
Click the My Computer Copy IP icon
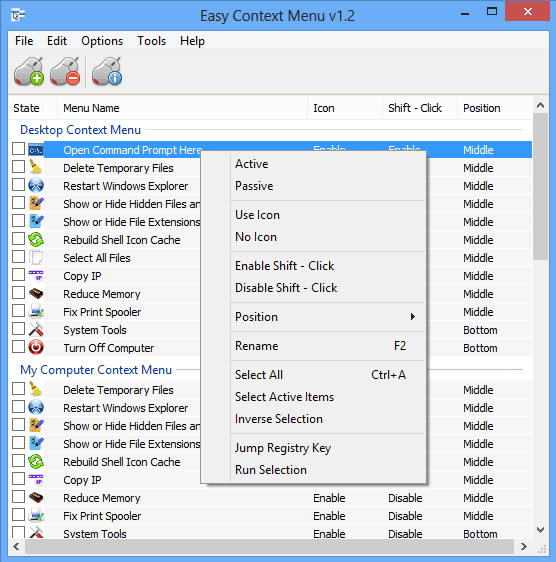[36, 479]
